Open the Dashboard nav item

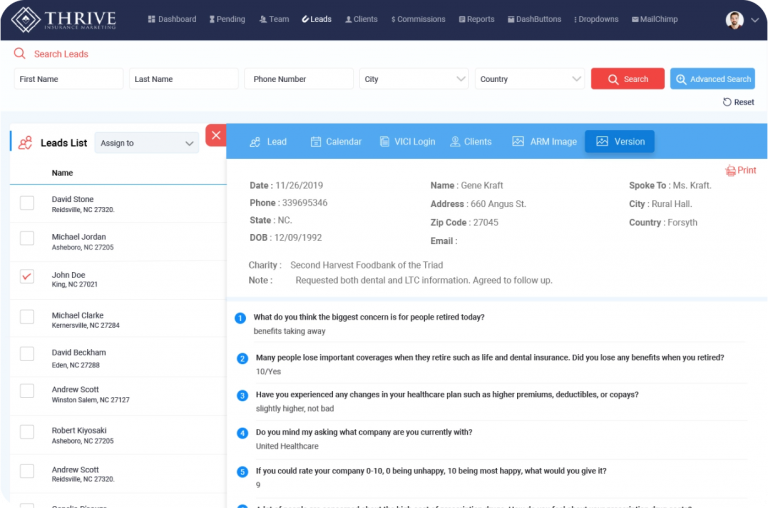[x=172, y=19]
